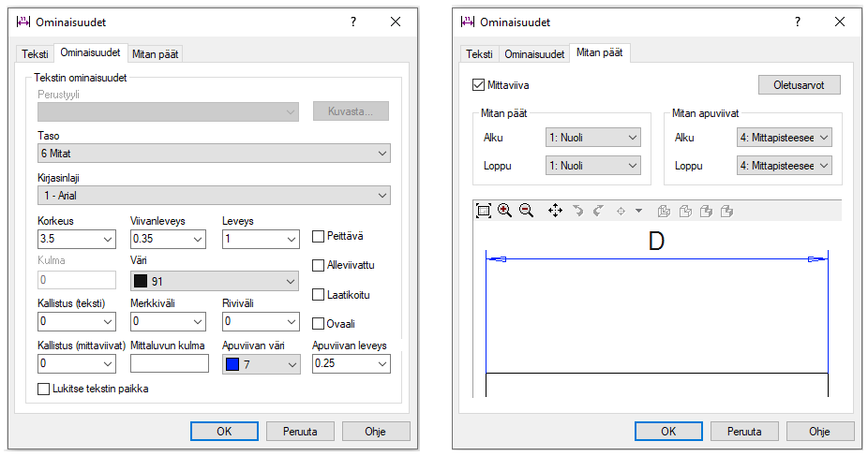Tick the Lukitse tekstin paikka checkbox
Screen dimensions: 868x456
(x=43, y=389)
